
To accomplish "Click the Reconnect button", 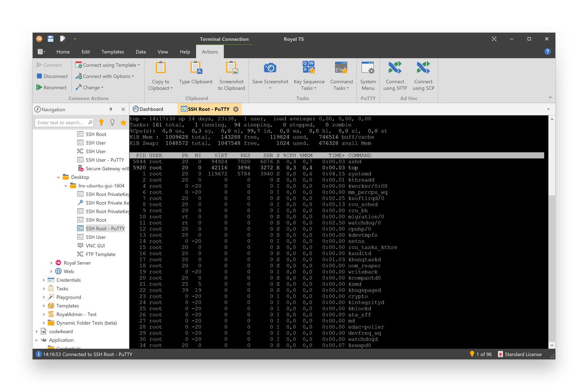I will 51,87.
